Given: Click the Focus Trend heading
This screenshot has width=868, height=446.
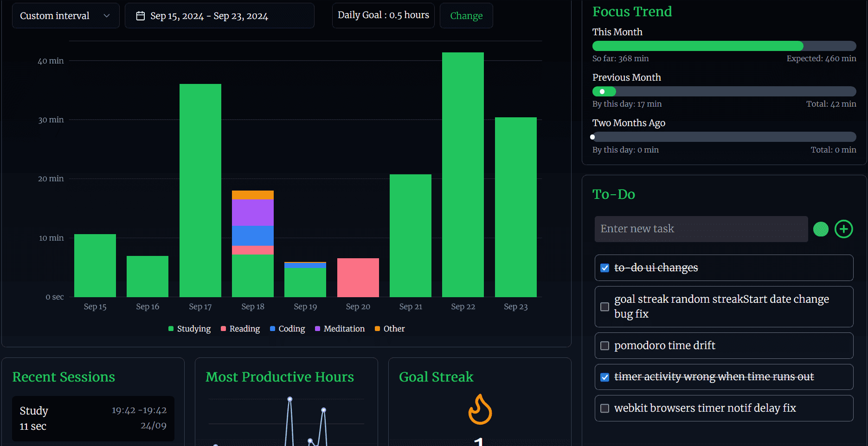Looking at the screenshot, I should 632,12.
